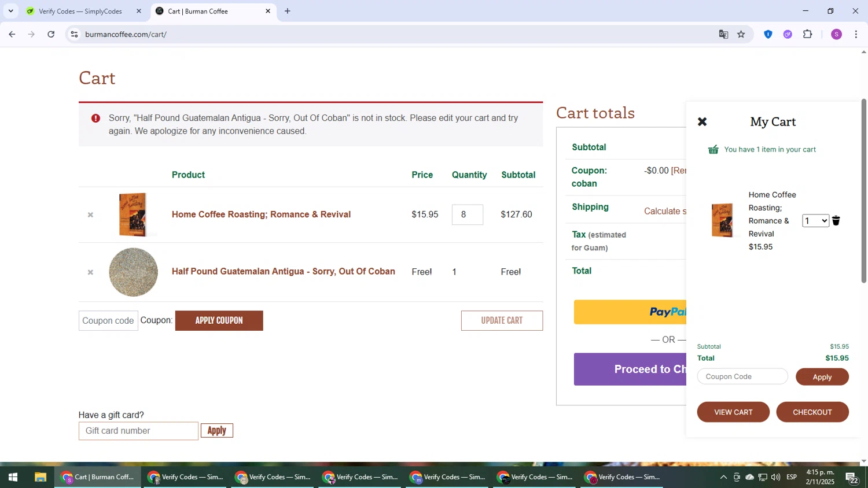This screenshot has width=868, height=488.
Task: Remove Half Pound Guatemalan Antigua row
Action: click(90, 272)
